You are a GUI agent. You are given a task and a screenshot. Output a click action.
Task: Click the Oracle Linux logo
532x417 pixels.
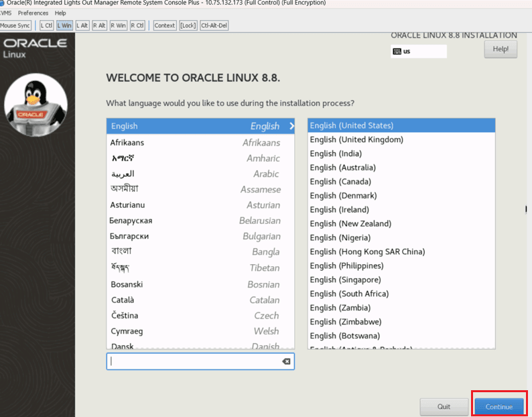click(35, 48)
